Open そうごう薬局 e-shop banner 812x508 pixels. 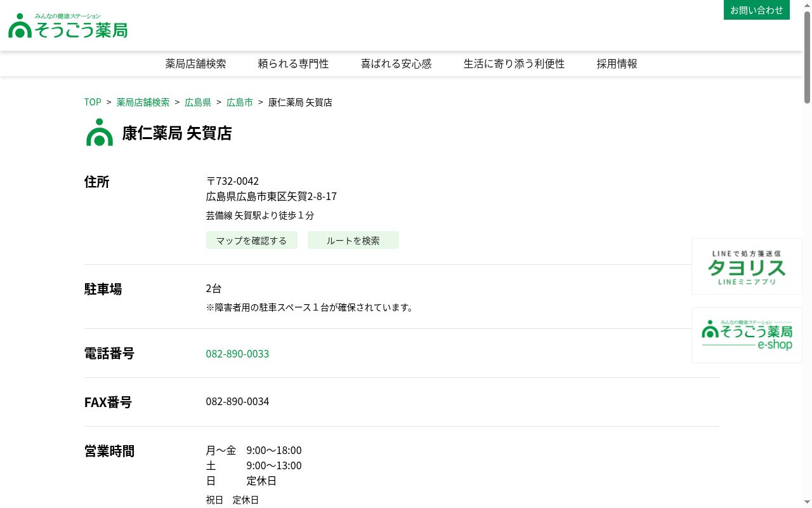point(747,335)
